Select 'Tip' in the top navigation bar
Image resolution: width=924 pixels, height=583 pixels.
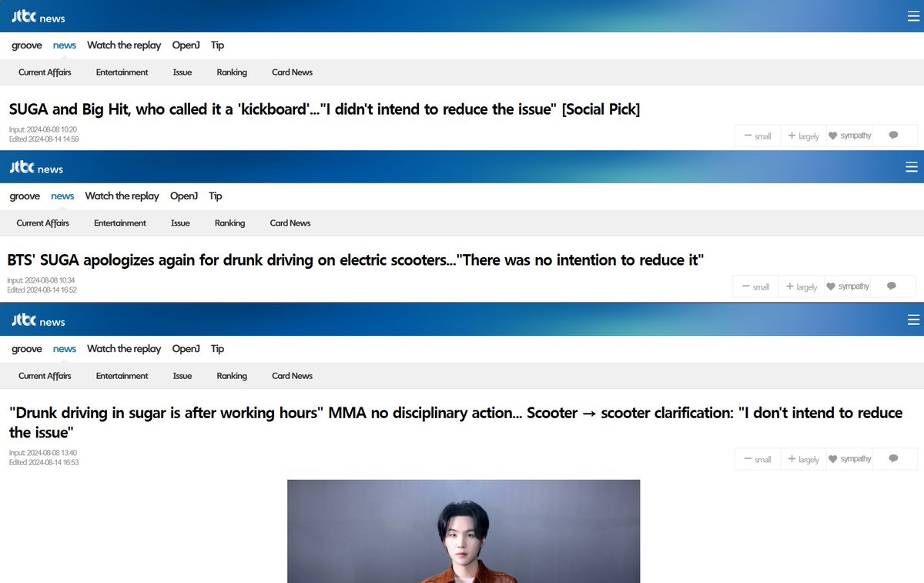tap(217, 45)
